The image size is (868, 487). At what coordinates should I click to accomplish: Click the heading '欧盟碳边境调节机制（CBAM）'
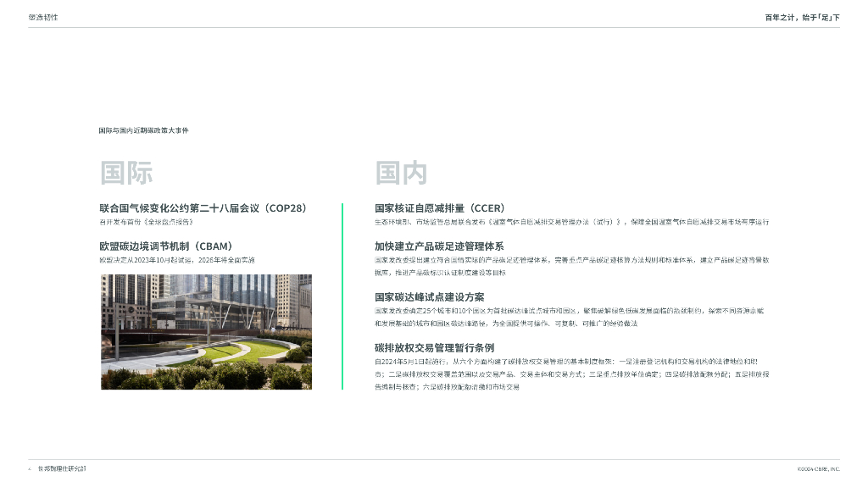tap(166, 246)
